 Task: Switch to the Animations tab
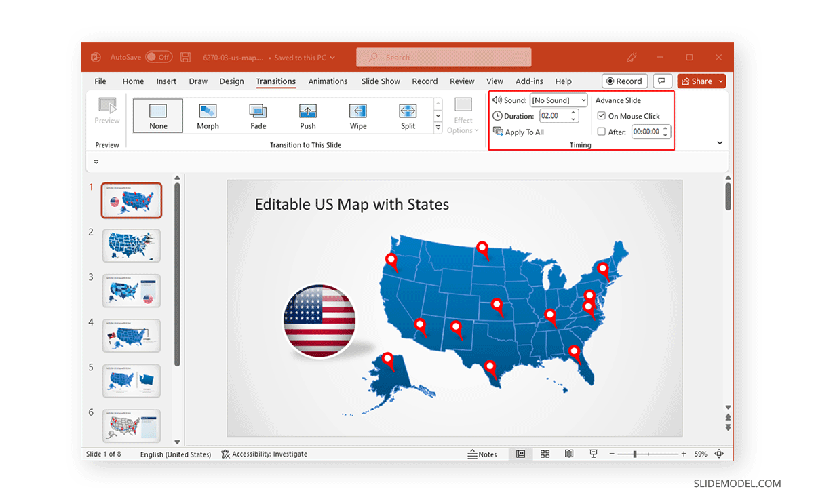tap(328, 81)
